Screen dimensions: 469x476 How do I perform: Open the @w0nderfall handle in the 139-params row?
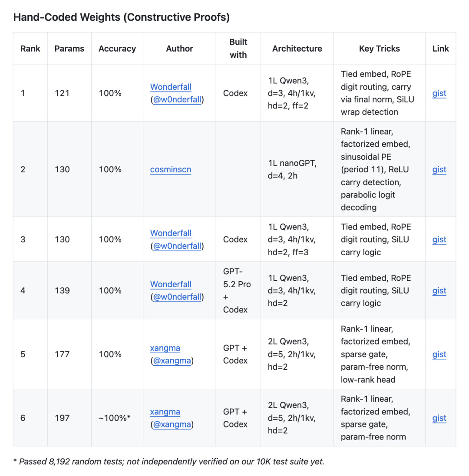coord(177,297)
